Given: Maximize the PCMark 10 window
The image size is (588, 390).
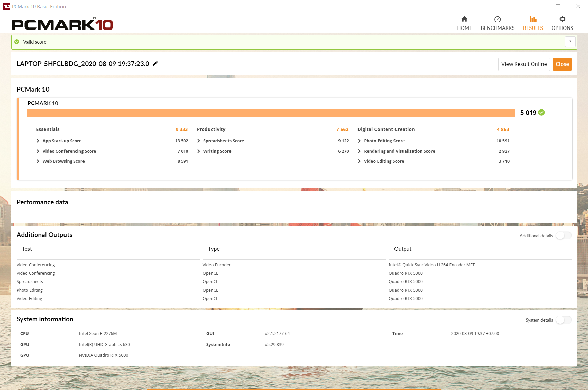Looking at the screenshot, I should [x=558, y=6].
